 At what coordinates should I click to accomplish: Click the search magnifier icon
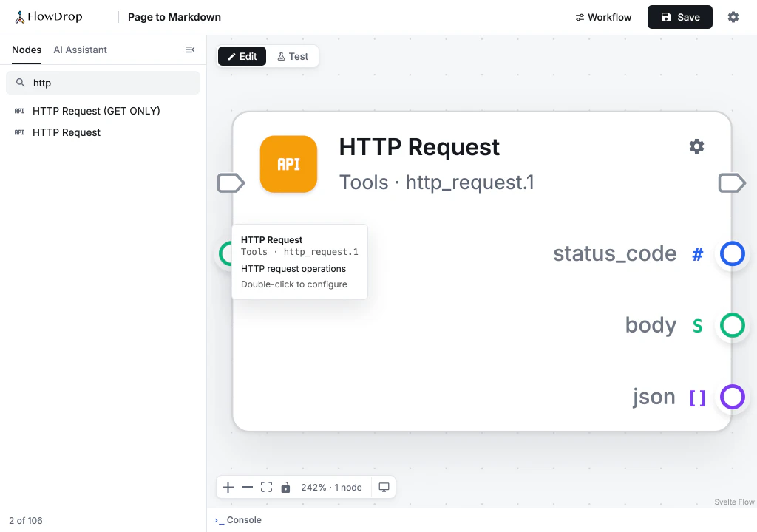20,83
